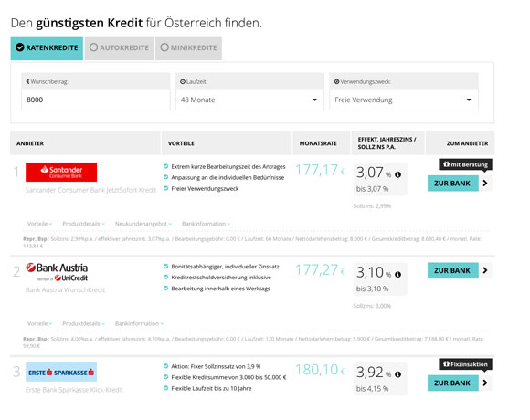530x420 pixels.
Task: Click 'Sollzins: 3,00%' under Bank Austria
Action: (x=372, y=306)
